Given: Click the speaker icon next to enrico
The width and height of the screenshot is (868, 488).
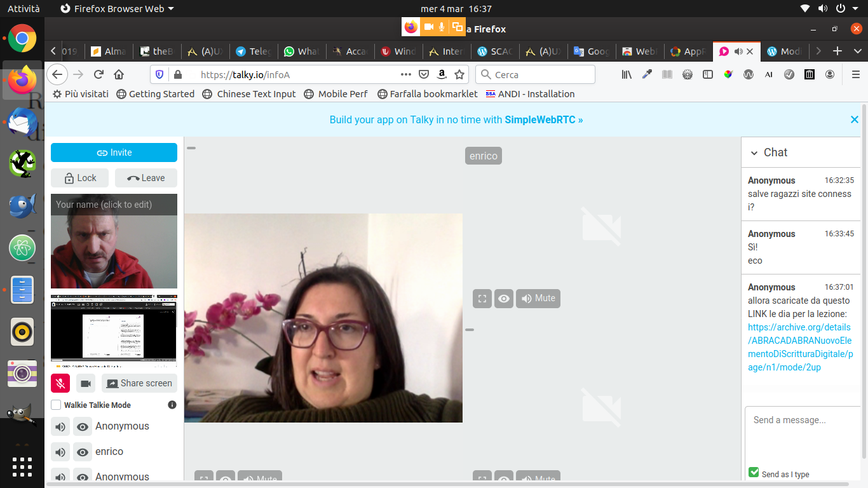Looking at the screenshot, I should point(60,452).
